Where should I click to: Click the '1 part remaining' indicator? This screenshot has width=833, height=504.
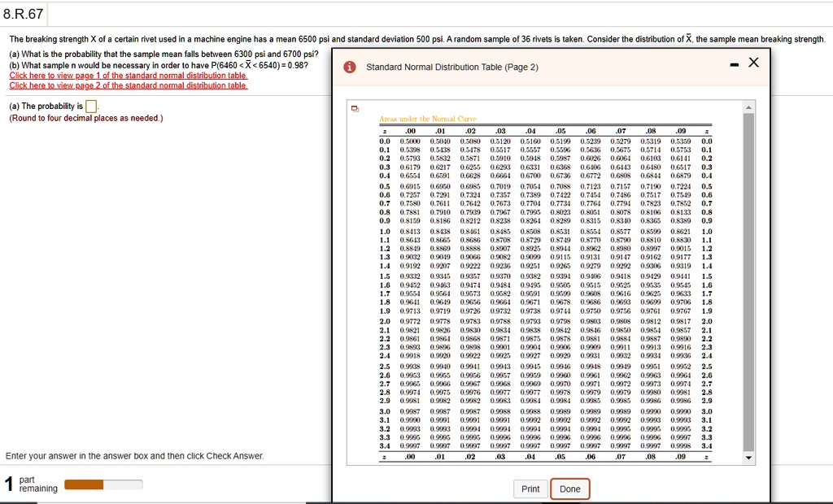33,484
